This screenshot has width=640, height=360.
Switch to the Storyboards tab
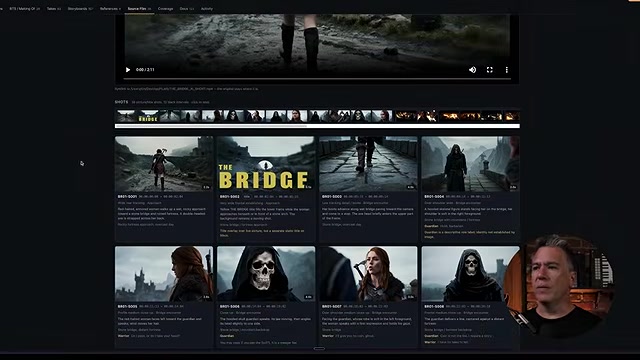[x=80, y=9]
